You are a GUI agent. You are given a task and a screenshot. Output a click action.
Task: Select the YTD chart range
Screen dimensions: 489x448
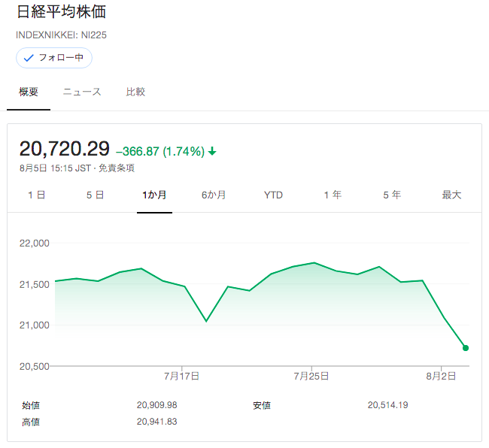[273, 195]
